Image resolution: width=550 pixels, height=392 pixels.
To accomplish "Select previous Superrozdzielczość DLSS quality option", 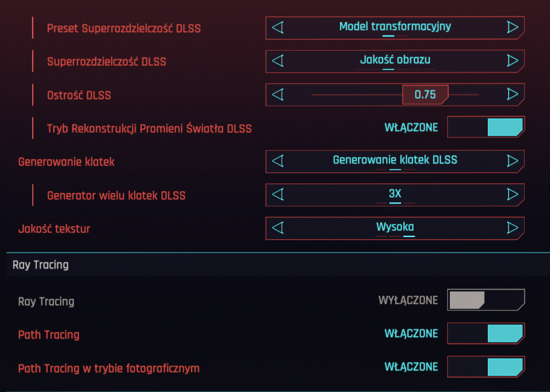I will (278, 61).
